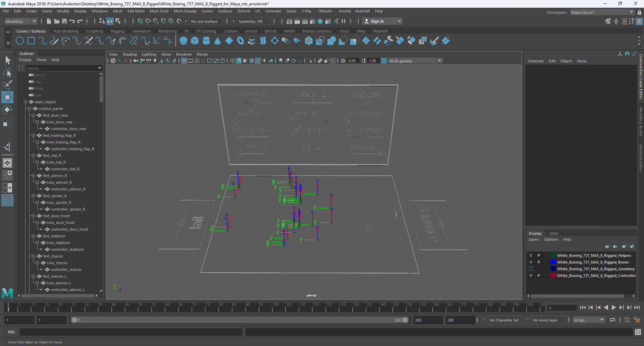Toggle playback P on Rigged_Bones layer
This screenshot has width=644, height=346.
539,262
